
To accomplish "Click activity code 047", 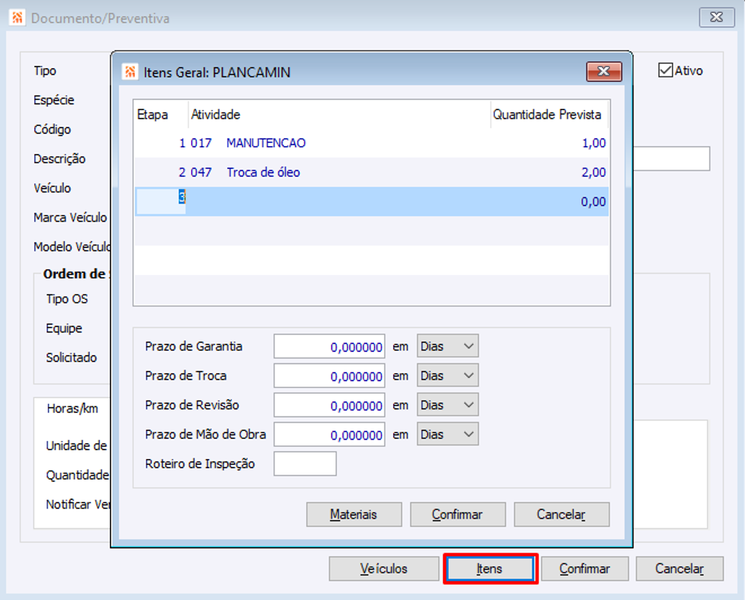I will [201, 172].
